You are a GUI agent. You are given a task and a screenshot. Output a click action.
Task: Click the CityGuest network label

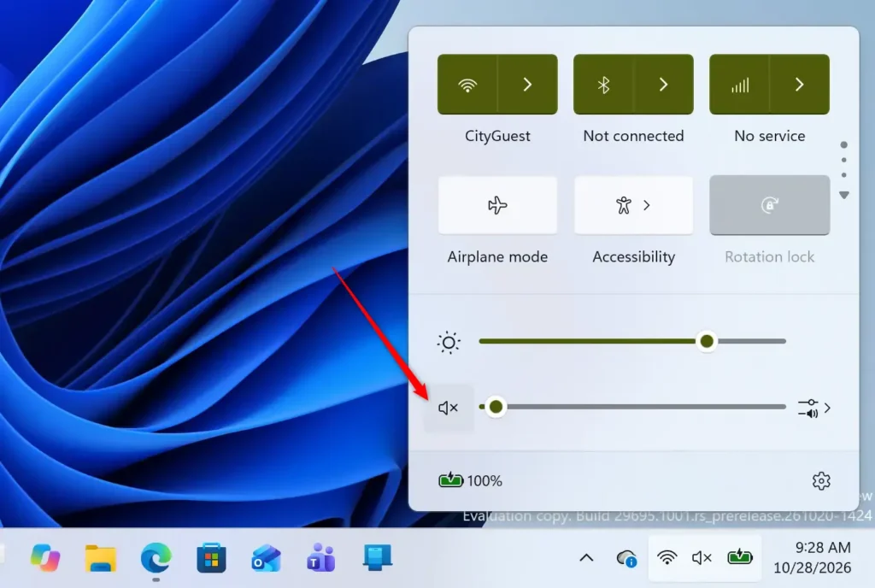497,136
